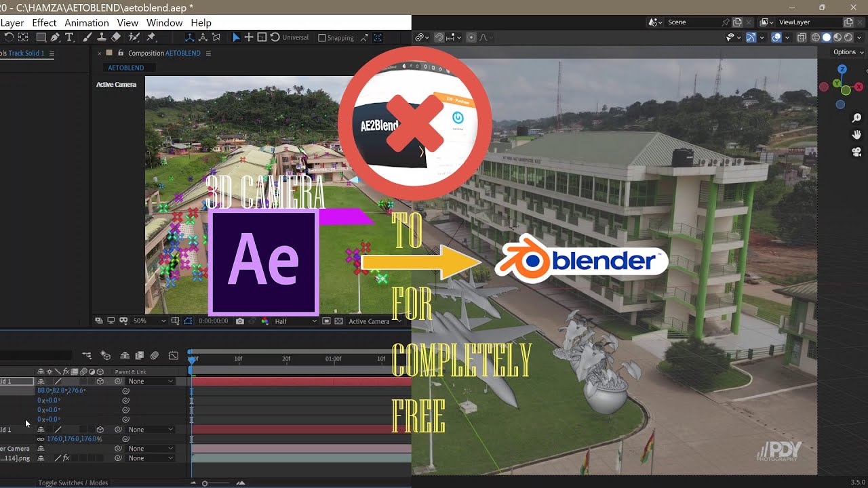
Task: Select the Roto Brush tool
Action: (134, 37)
